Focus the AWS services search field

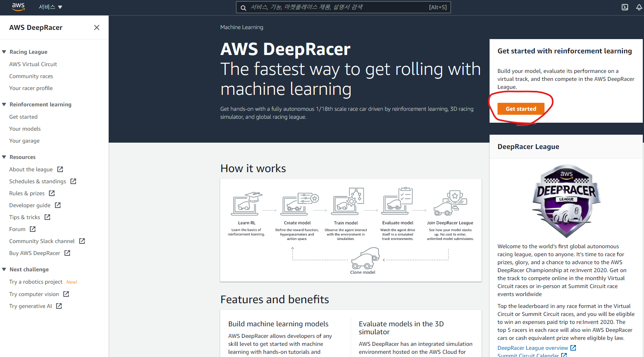point(343,7)
